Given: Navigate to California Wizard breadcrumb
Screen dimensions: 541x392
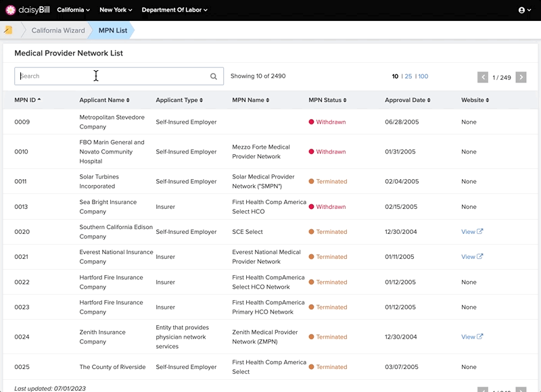Looking at the screenshot, I should tap(58, 30).
